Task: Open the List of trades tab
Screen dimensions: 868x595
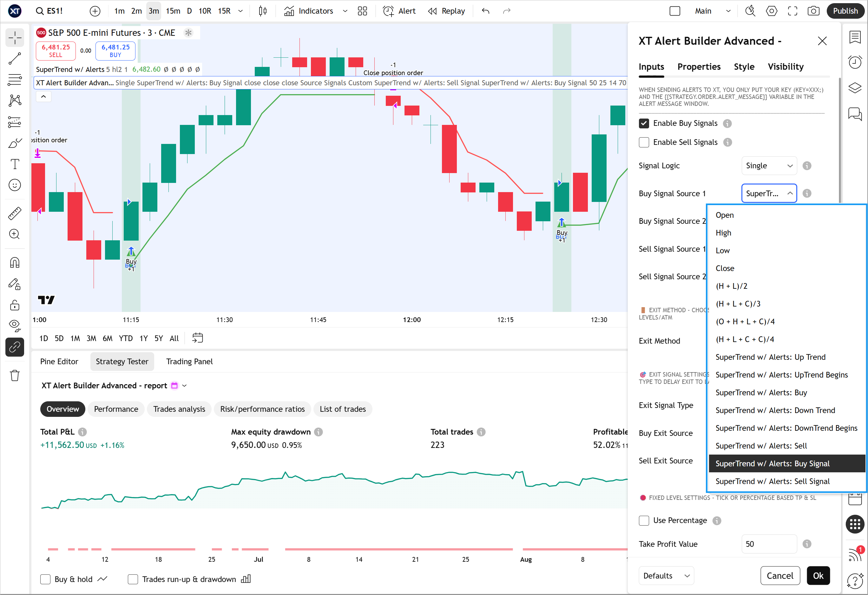Action: click(x=343, y=409)
